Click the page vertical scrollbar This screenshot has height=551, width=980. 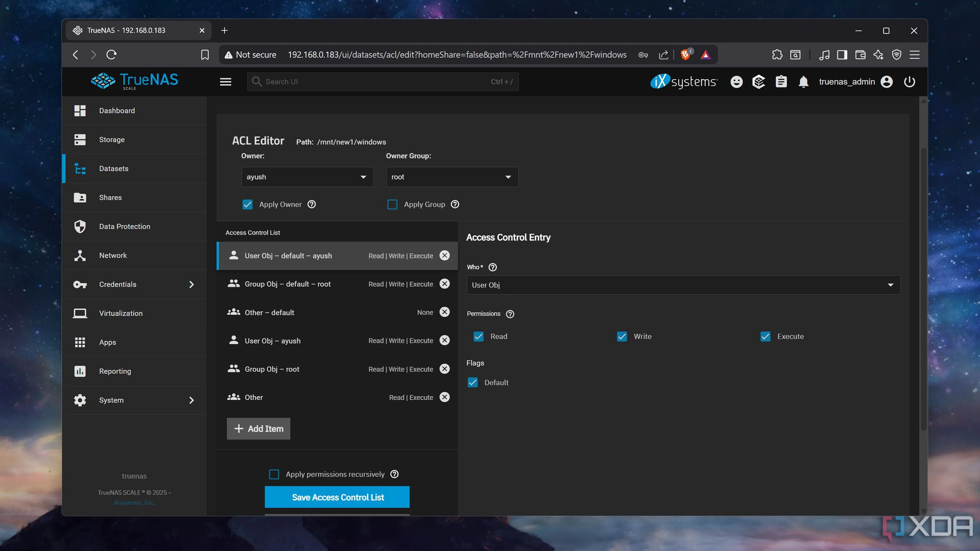923,289
